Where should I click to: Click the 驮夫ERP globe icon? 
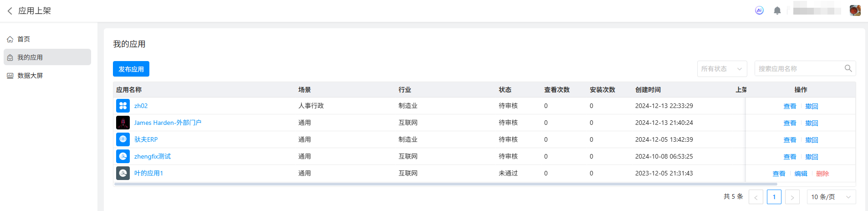[x=123, y=139]
